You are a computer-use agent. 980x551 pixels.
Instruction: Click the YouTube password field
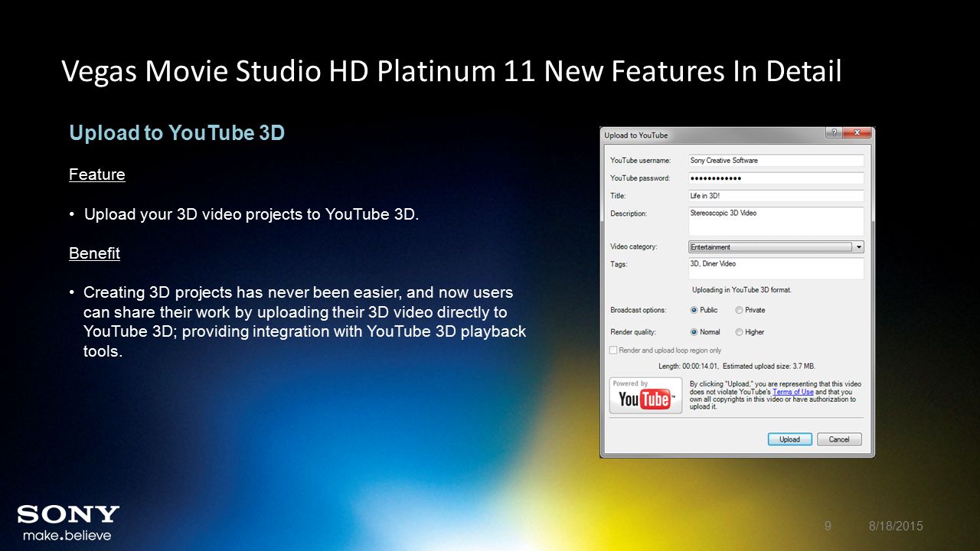[x=776, y=178]
